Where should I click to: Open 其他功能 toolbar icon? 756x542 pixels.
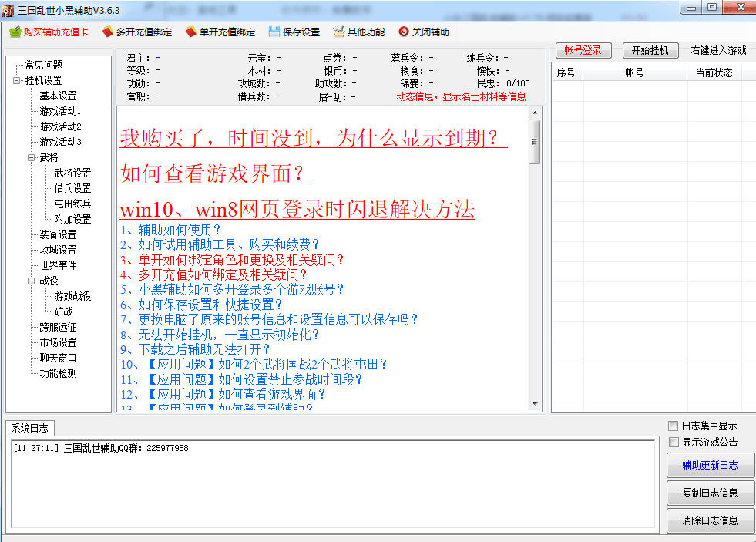(339, 32)
